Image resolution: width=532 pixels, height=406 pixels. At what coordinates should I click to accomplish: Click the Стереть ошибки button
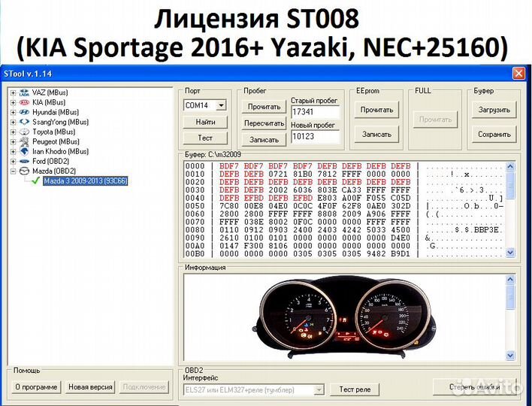click(475, 387)
